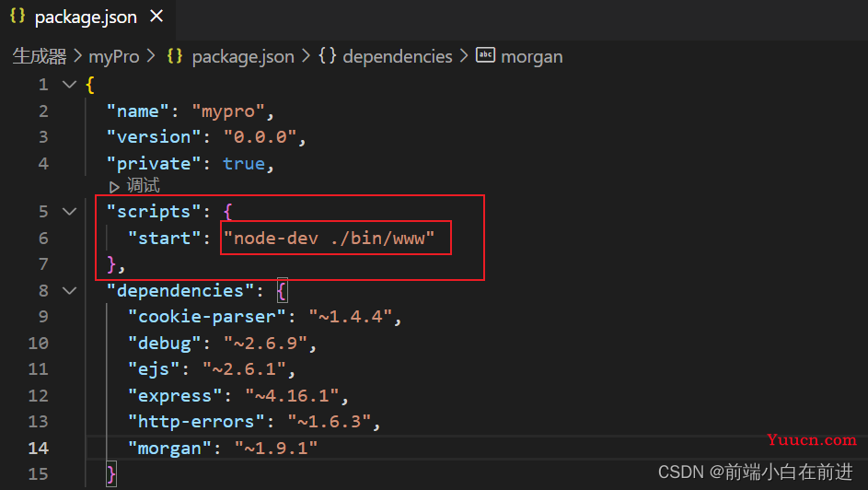This screenshot has height=490, width=868.
Task: Click the debug play triangle icon
Action: click(114, 187)
